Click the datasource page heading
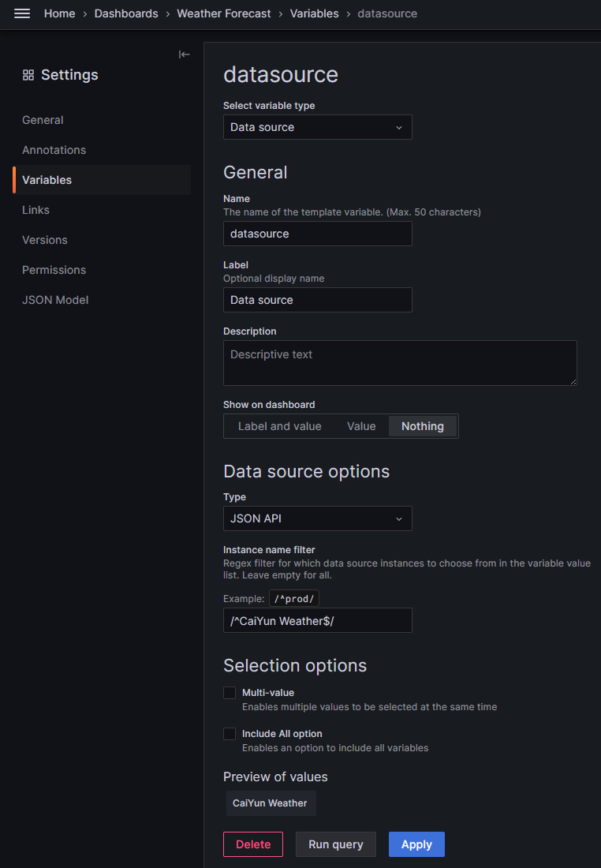Image resolution: width=601 pixels, height=868 pixels. [281, 74]
